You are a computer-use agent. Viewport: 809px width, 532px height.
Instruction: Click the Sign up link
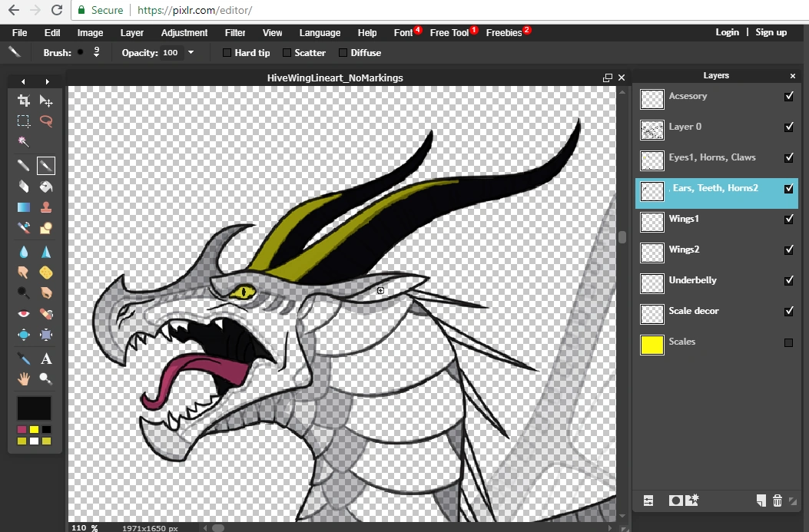pos(771,32)
